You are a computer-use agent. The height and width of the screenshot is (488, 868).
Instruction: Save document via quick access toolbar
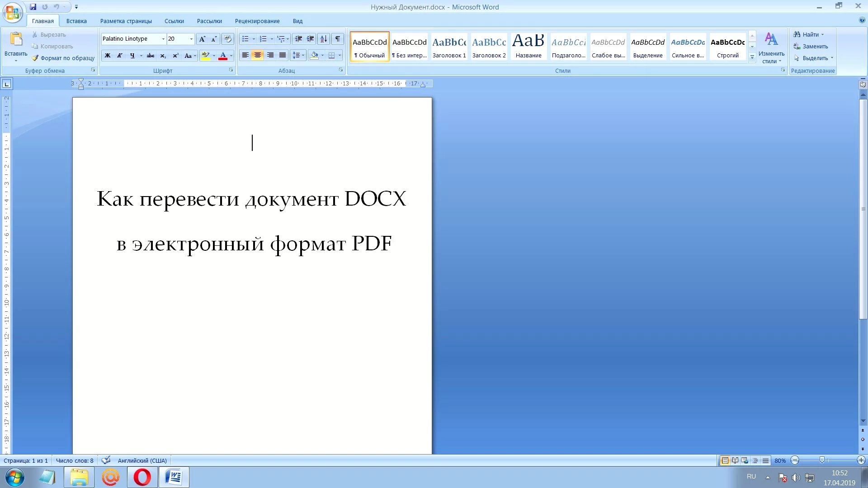33,7
